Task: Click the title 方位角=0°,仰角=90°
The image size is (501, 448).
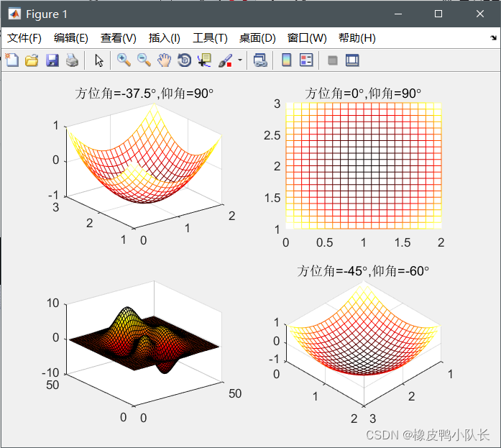Action: point(363,93)
